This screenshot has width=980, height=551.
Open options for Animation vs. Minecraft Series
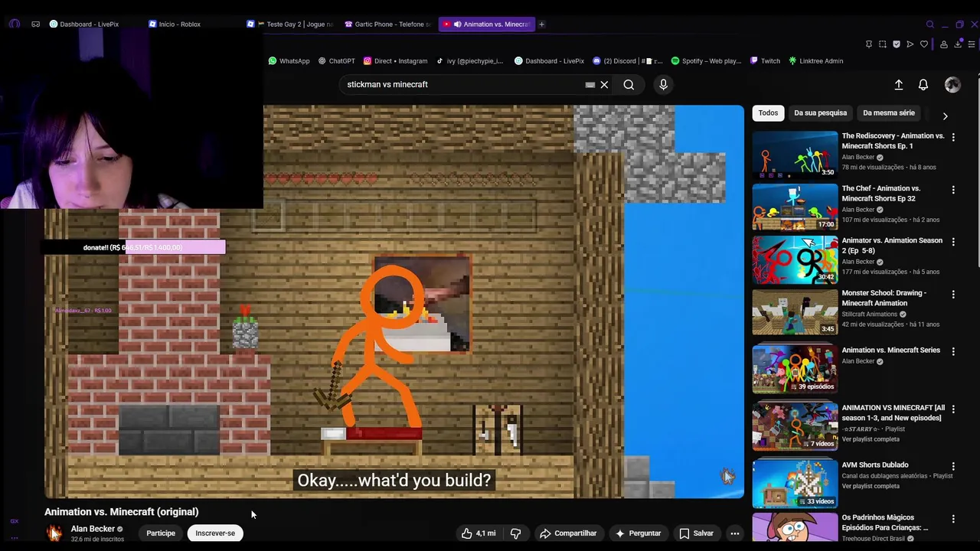point(953,351)
